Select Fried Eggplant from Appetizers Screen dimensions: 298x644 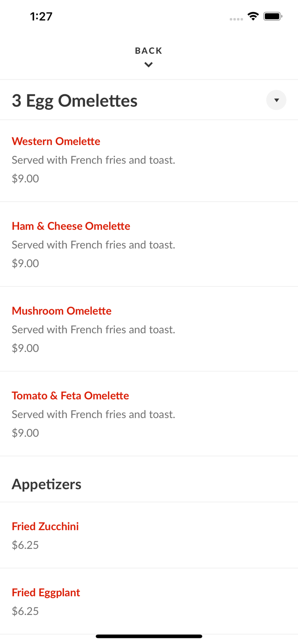46,592
